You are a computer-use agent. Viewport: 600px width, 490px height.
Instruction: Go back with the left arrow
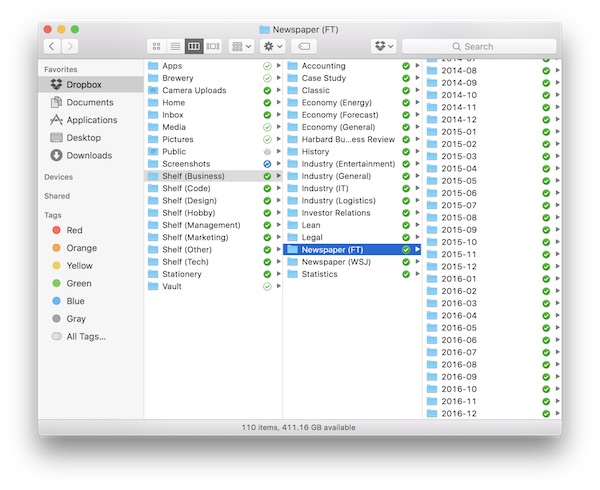tap(51, 46)
